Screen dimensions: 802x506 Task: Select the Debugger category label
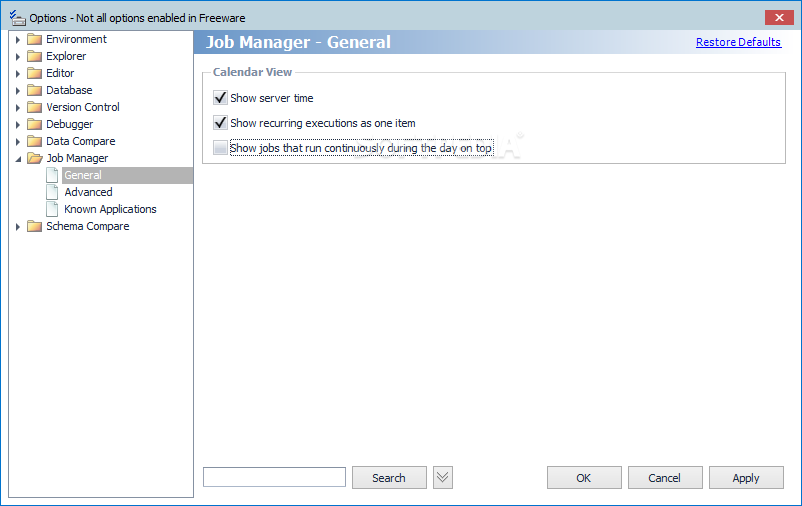[x=70, y=124]
